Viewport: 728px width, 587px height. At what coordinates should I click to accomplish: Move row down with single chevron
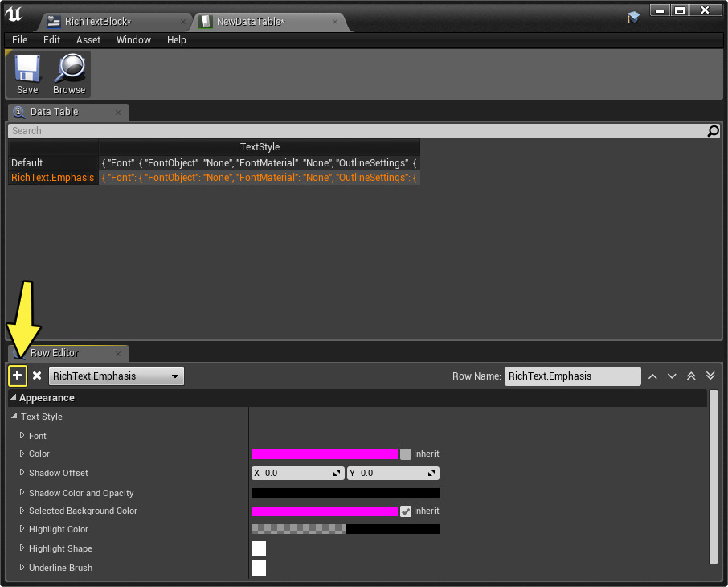click(672, 376)
